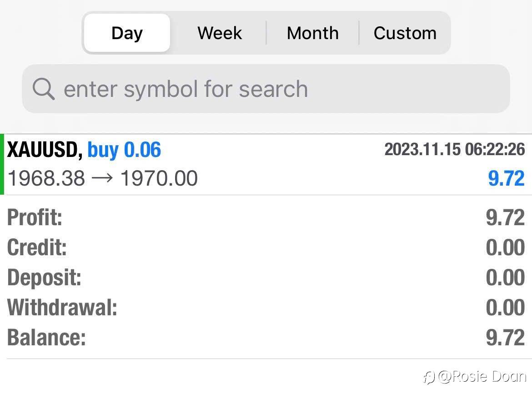This screenshot has height=399, width=532.
Task: Select the Deposit summary label
Action: pyautogui.click(x=44, y=278)
